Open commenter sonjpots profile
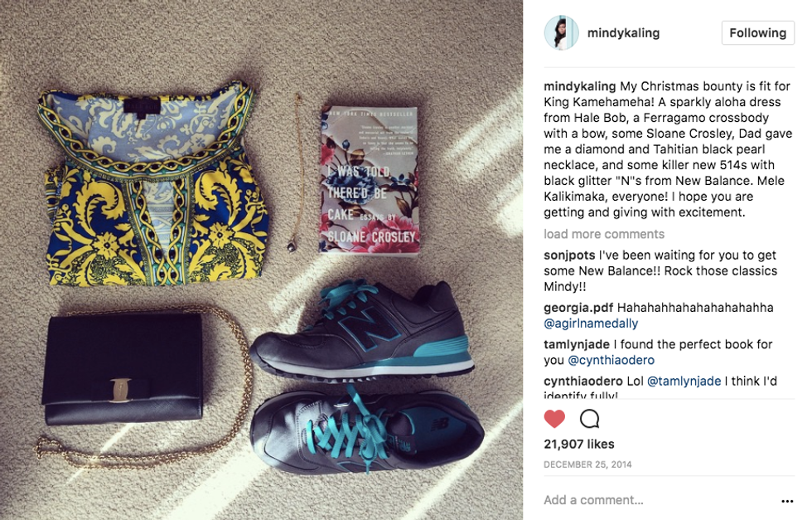The height and width of the screenshot is (520, 812). tap(569, 255)
